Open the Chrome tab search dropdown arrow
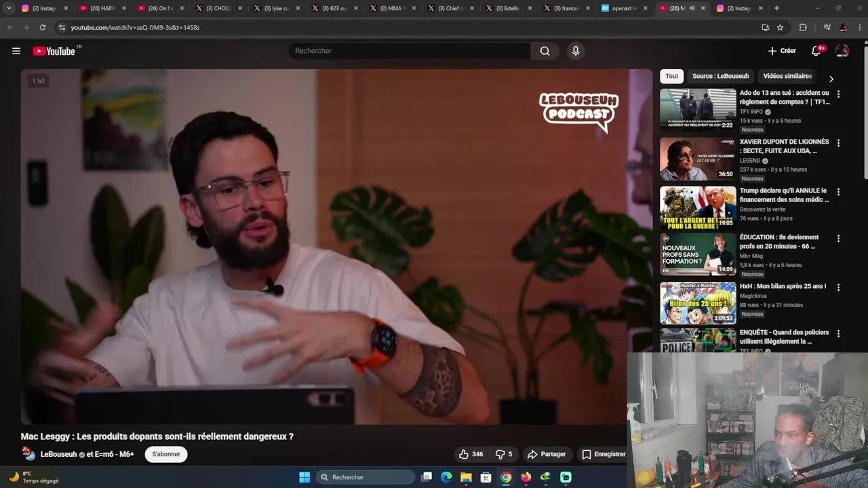This screenshot has height=488, width=868. coord(9,8)
